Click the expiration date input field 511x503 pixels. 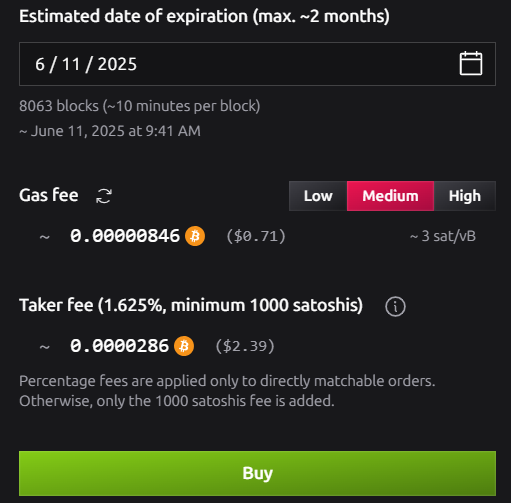[x=257, y=64]
